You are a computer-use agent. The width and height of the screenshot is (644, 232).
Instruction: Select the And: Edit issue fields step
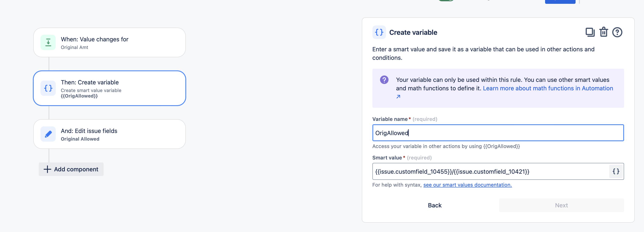(x=110, y=134)
